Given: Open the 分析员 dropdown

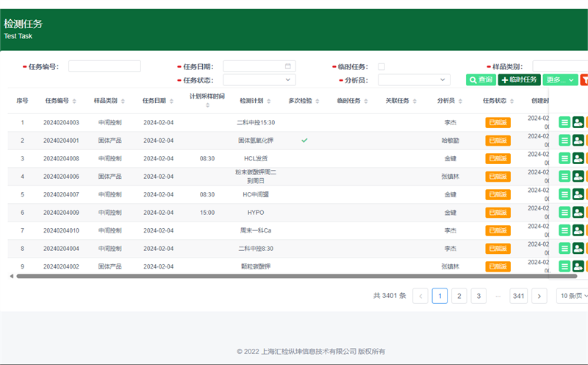Looking at the screenshot, I should coord(414,79).
